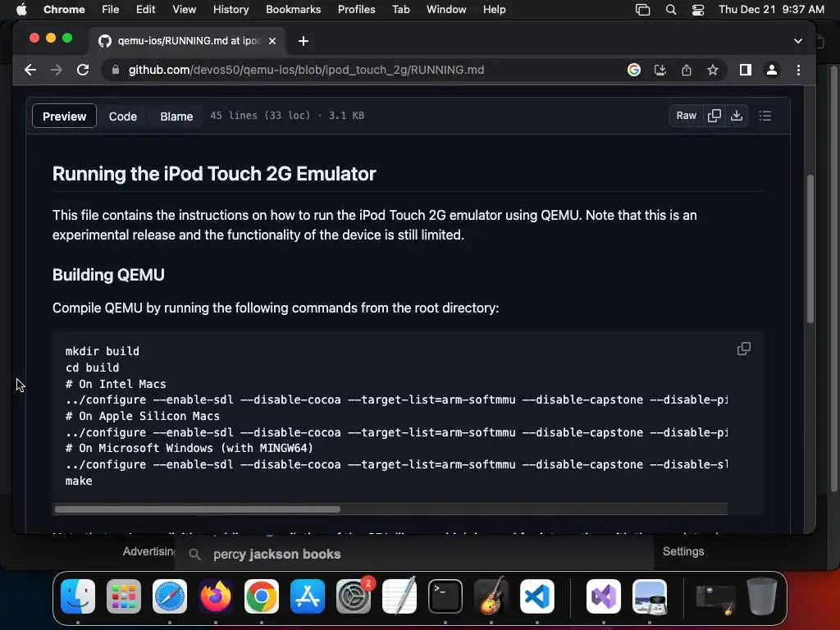Image resolution: width=840 pixels, height=630 pixels.
Task: Open the tab search chevron
Action: [x=797, y=41]
